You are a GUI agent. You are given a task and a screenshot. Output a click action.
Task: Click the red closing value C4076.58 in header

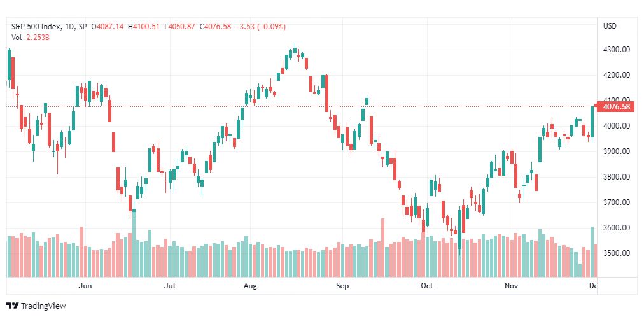216,27
